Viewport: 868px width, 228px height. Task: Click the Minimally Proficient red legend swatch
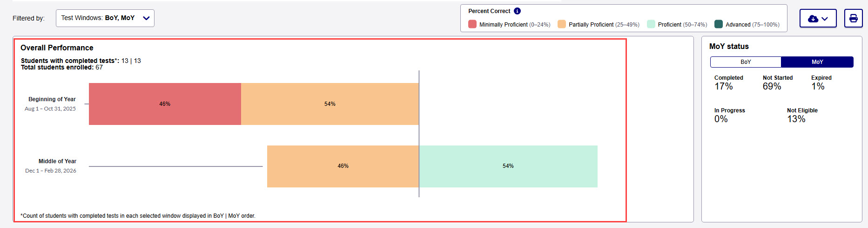[x=472, y=24]
